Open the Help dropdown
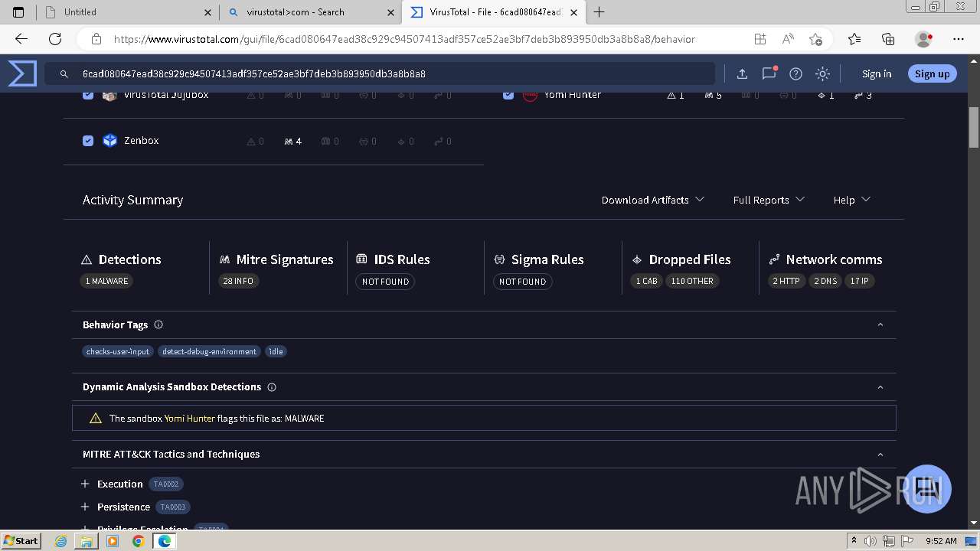 pos(852,200)
